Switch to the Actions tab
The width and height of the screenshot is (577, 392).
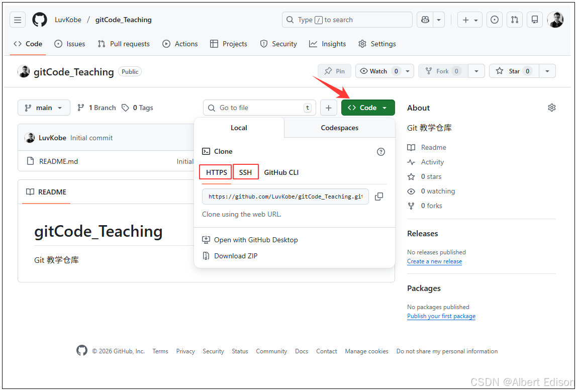180,44
